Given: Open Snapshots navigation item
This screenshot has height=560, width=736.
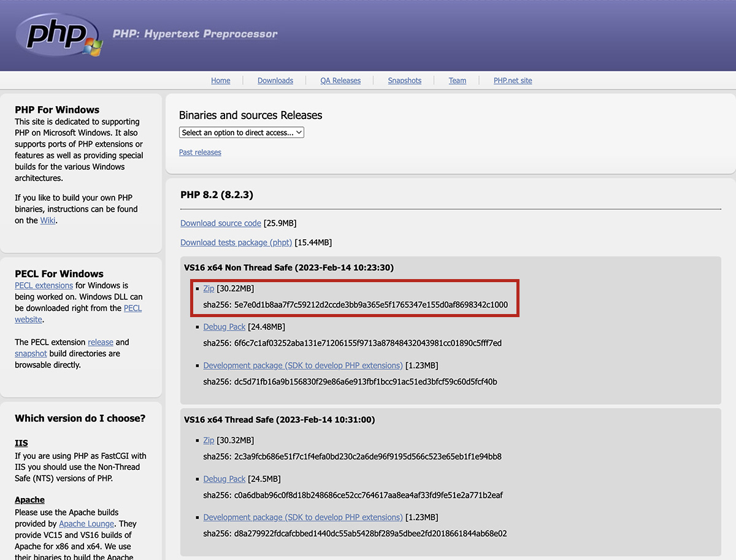Looking at the screenshot, I should (x=405, y=80).
